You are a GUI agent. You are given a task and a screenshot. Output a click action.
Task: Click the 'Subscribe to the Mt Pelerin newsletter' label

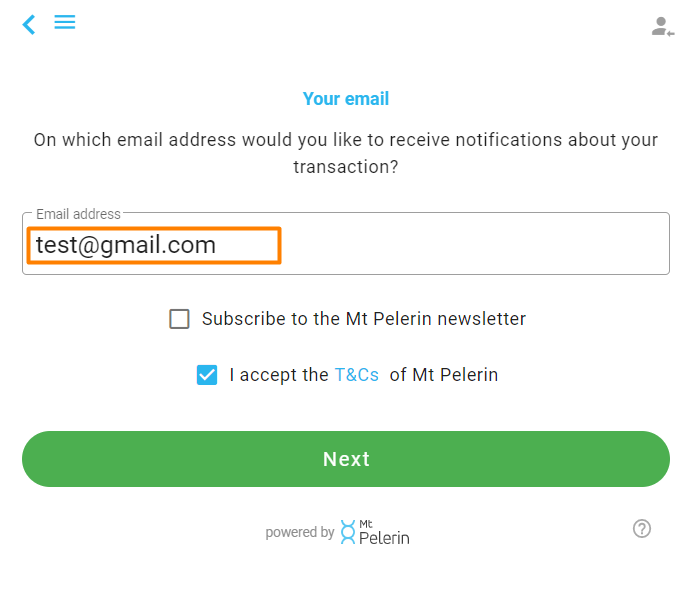(364, 319)
